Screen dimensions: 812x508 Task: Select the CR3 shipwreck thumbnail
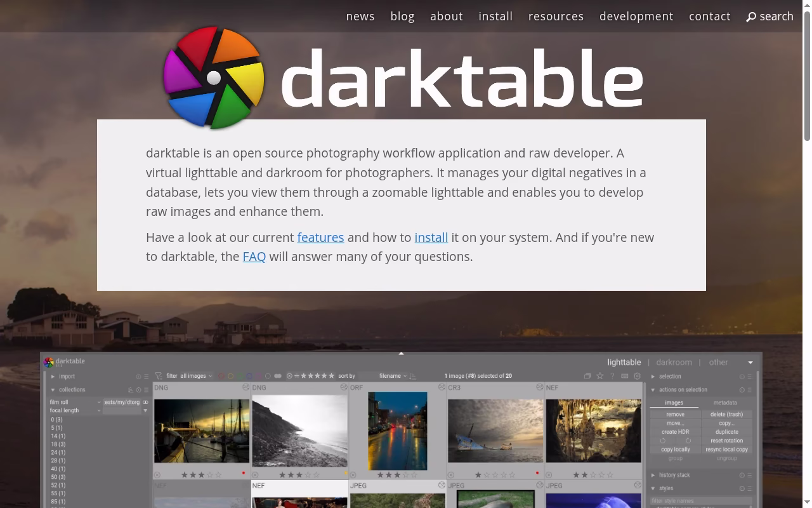coord(495,431)
